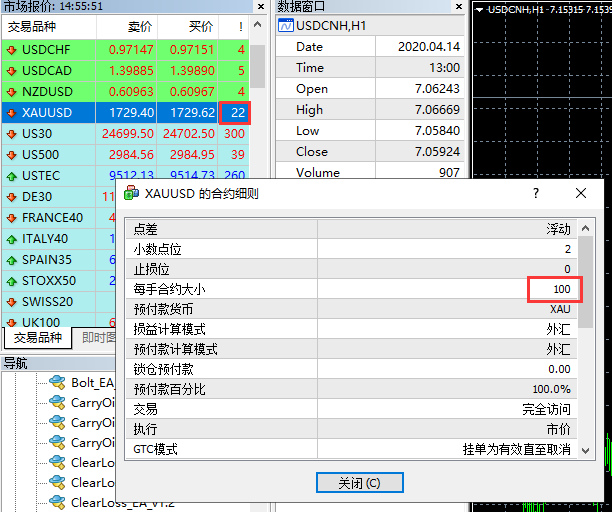Select the 预付款百分比 row
The image size is (612, 512).
351,389
